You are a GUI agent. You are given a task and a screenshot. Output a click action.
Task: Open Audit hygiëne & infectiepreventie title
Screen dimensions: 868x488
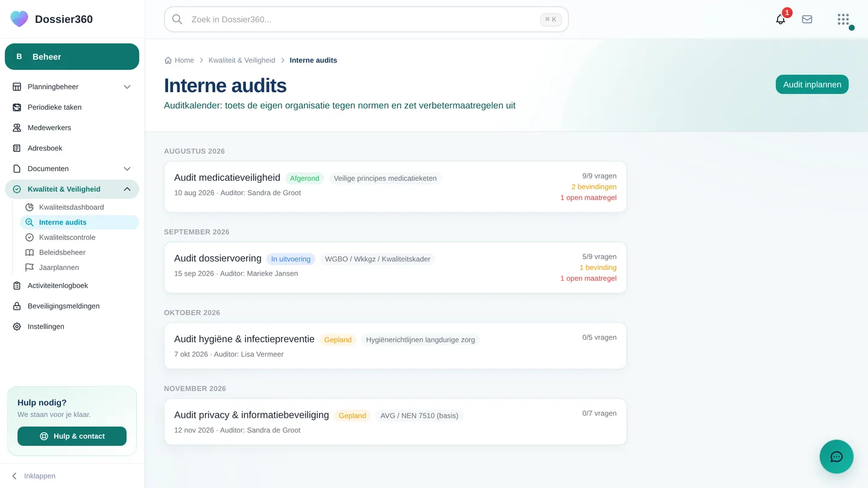pos(244,339)
